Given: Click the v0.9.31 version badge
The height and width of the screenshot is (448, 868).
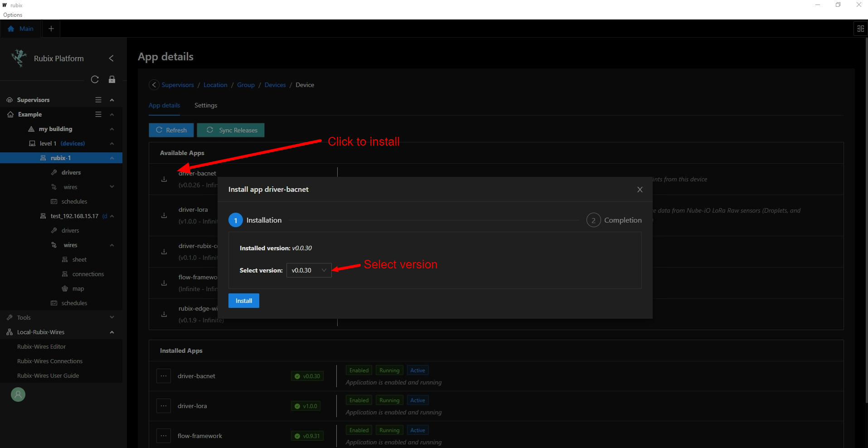Looking at the screenshot, I should tap(307, 436).
